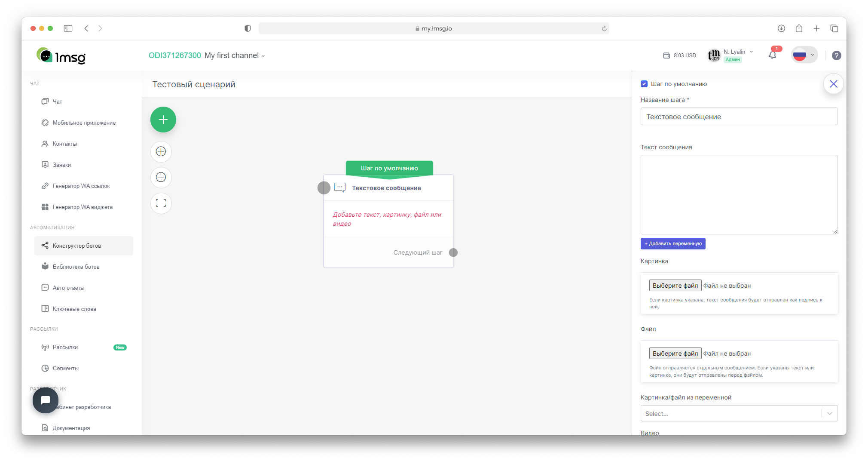Go to 'Рассылки' in the sidebar

(x=65, y=347)
